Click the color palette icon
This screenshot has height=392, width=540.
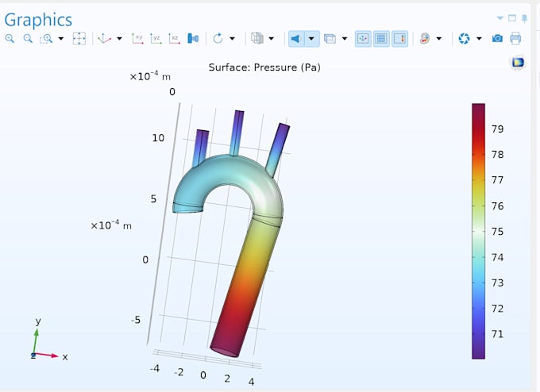[425, 39]
